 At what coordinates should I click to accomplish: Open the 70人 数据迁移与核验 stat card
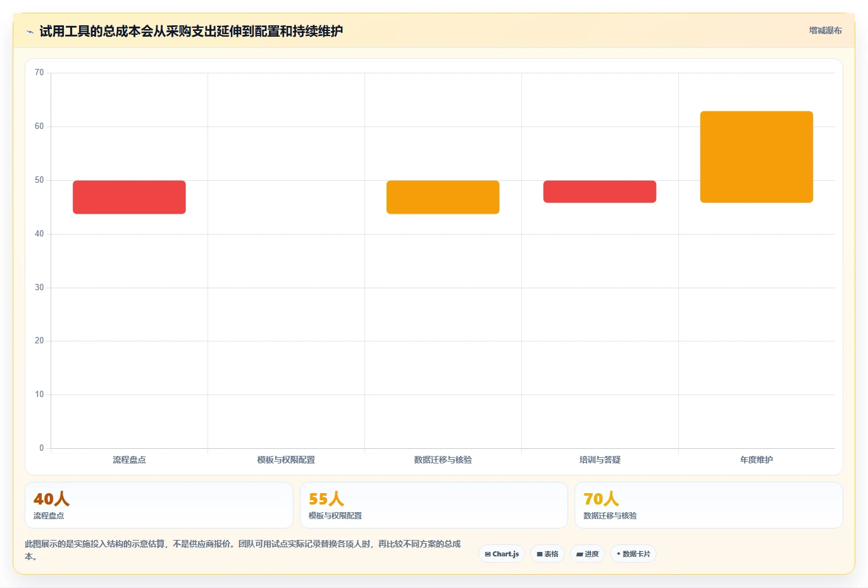point(709,505)
